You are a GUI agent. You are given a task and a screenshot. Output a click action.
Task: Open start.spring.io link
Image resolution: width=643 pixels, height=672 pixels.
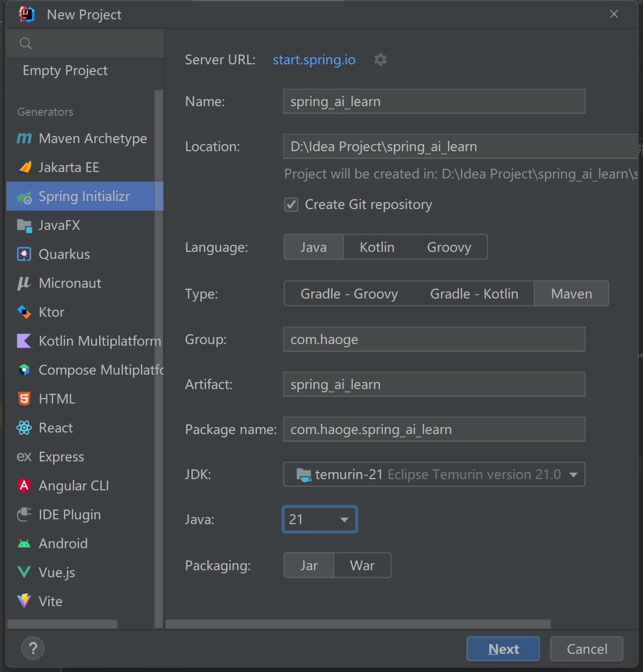pyautogui.click(x=314, y=59)
